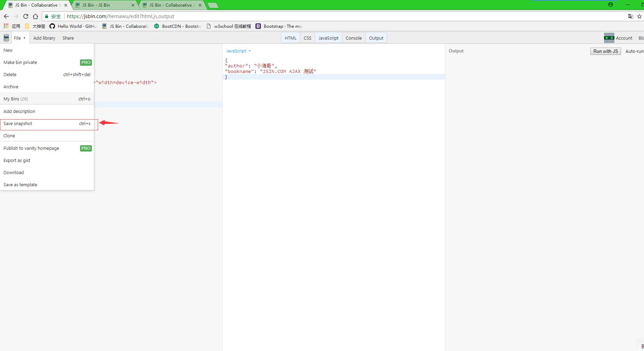644x351 pixels.
Task: Open the Account menu
Action: tap(624, 38)
